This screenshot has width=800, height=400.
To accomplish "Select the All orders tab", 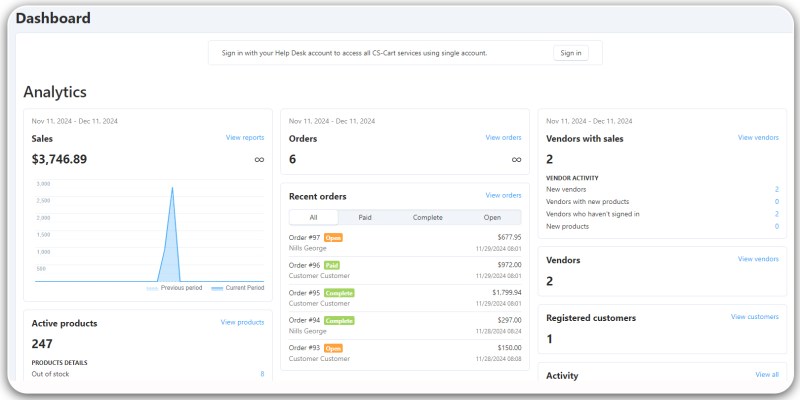I will pyautogui.click(x=313, y=217).
